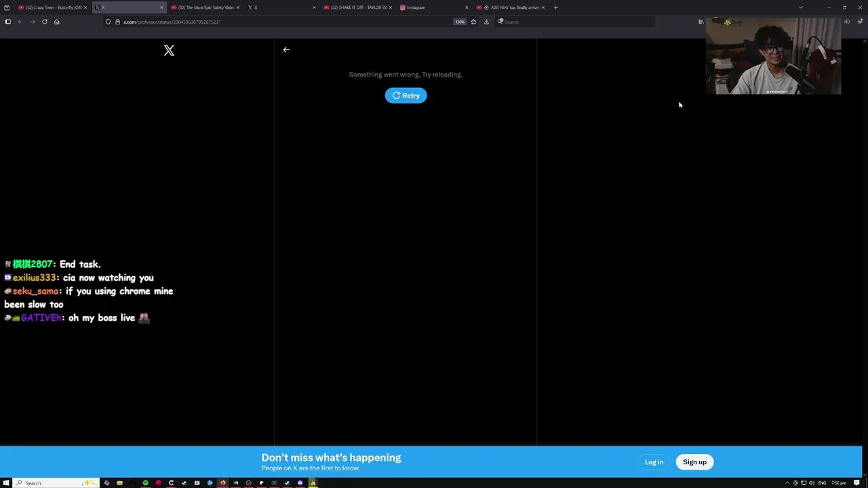The height and width of the screenshot is (488, 868).
Task: Click the Don't miss what's happening heading
Action: 331,457
